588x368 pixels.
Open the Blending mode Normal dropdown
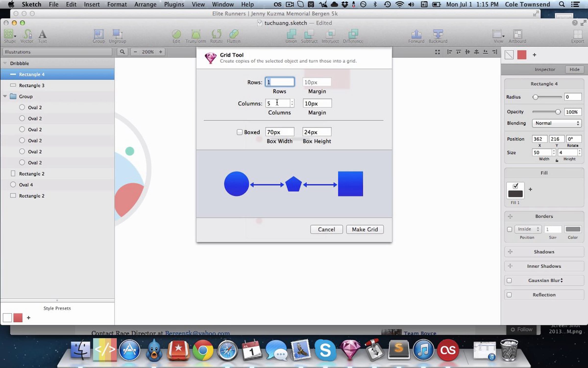pos(556,123)
